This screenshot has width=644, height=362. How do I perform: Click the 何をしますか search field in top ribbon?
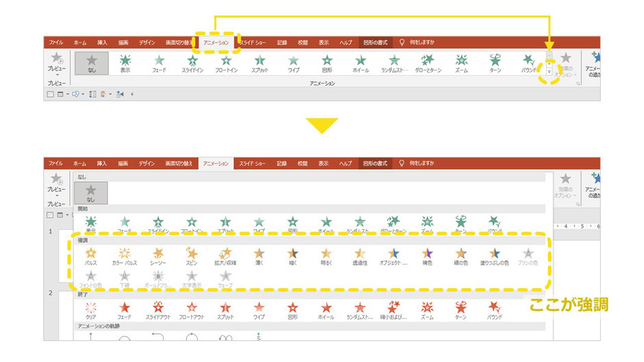coord(418,42)
